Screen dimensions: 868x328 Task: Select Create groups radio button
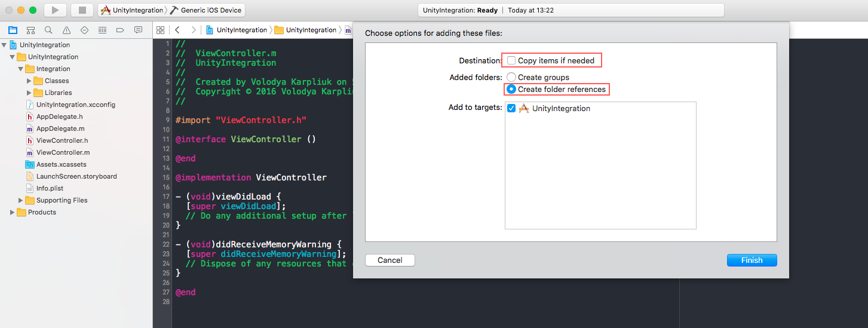[x=511, y=77]
